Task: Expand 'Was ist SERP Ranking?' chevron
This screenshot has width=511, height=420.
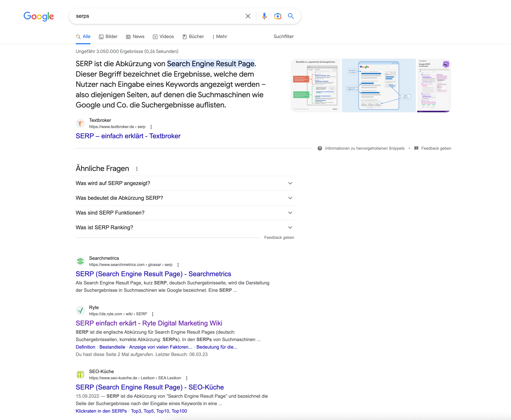Action: point(290,228)
